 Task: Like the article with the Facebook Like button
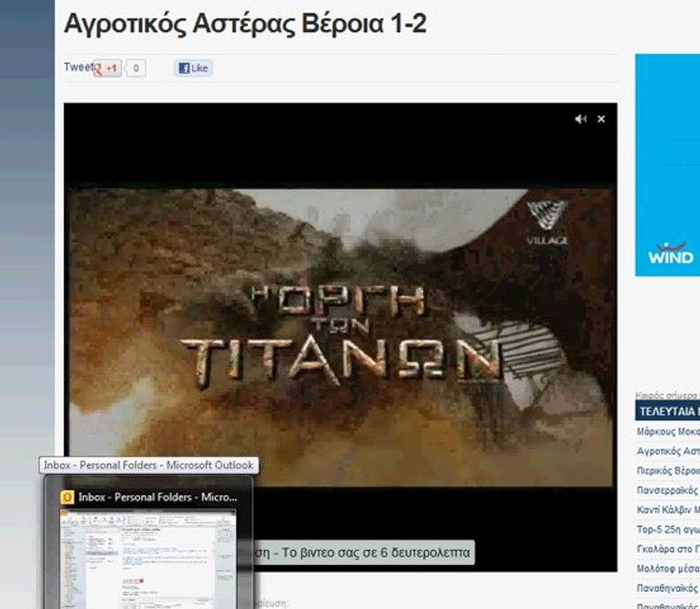194,68
